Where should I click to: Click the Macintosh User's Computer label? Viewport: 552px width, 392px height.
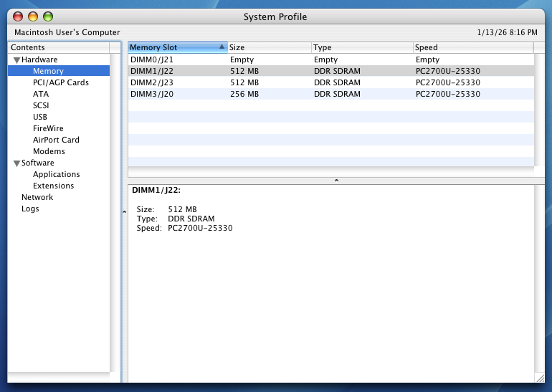pyautogui.click(x=67, y=32)
